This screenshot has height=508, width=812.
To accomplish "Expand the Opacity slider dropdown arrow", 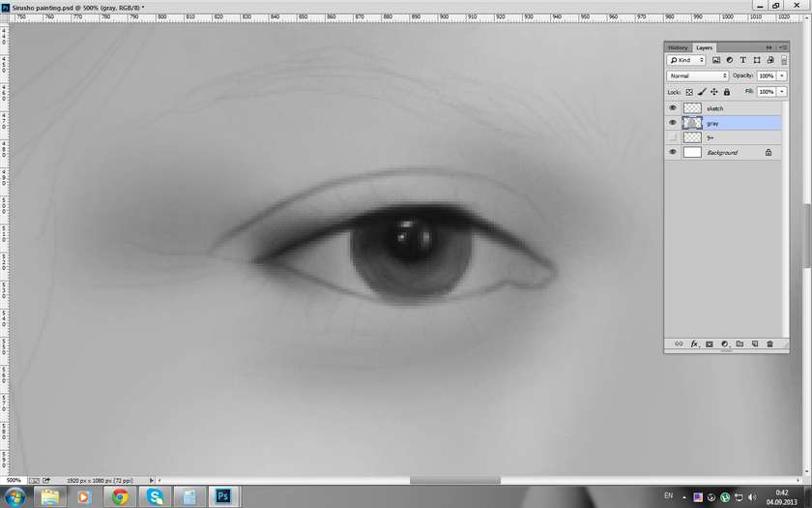I will [781, 75].
